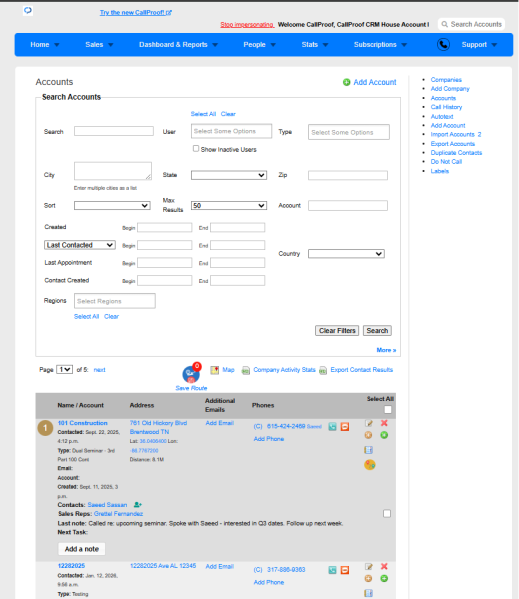Click the green plus Add Account icon
Viewport: 519px width, 599px height.
pos(346,82)
